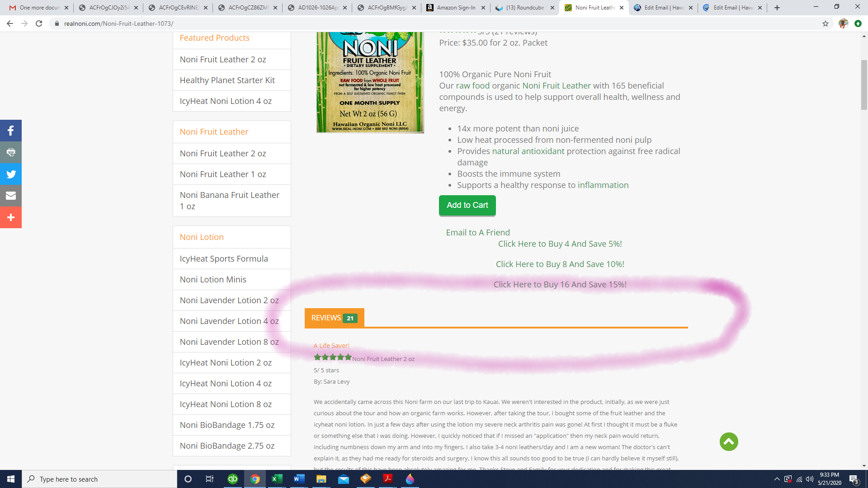Open Noni BioBandage 1.75 oz

pyautogui.click(x=232, y=425)
